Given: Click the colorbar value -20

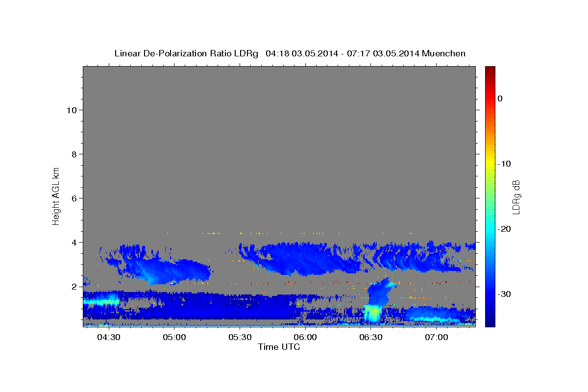Looking at the screenshot, I should click(x=504, y=229).
